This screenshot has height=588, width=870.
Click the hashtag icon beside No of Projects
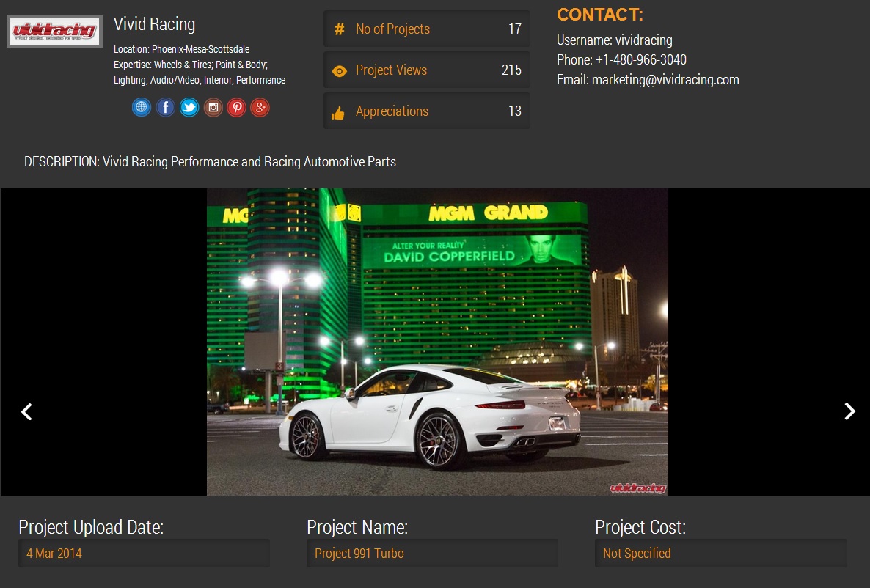coord(339,29)
